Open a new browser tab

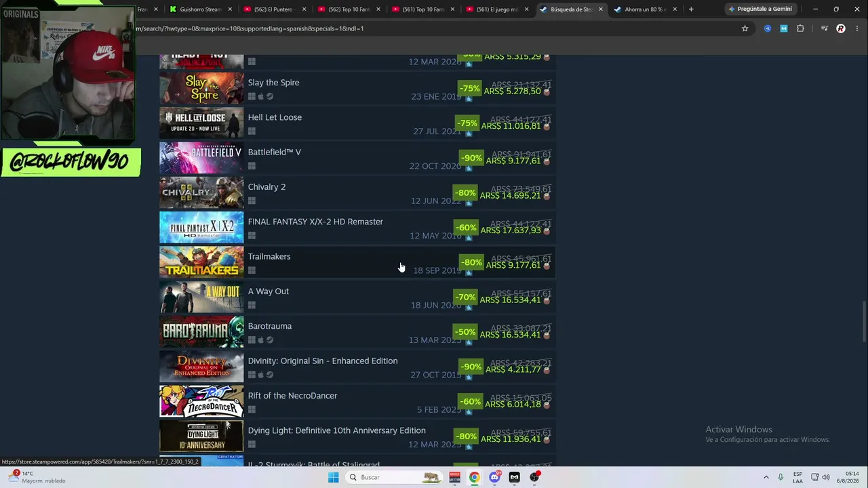click(691, 9)
